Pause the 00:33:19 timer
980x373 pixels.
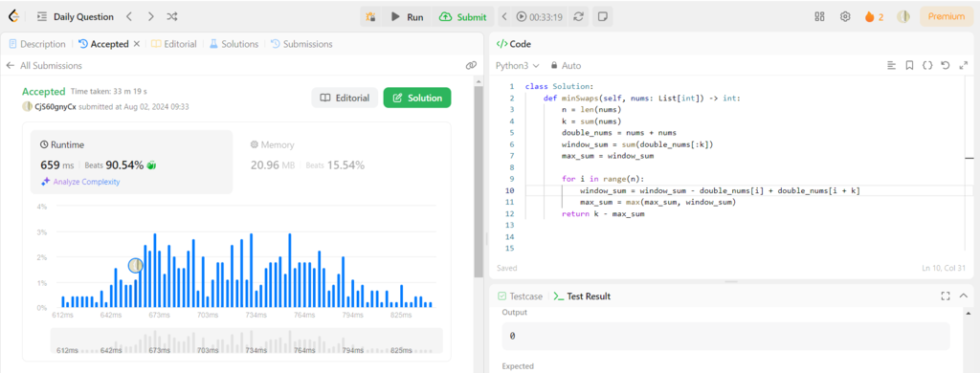point(522,17)
